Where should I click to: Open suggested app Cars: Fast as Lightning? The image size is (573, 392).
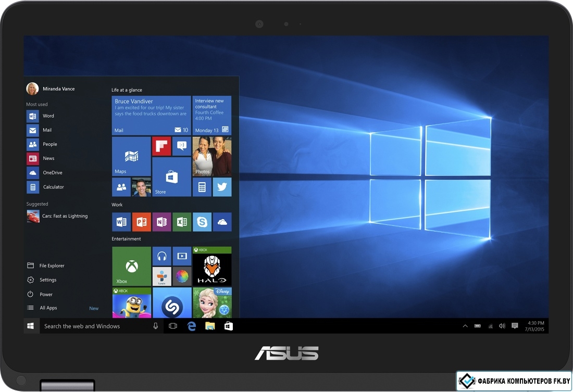click(x=57, y=216)
